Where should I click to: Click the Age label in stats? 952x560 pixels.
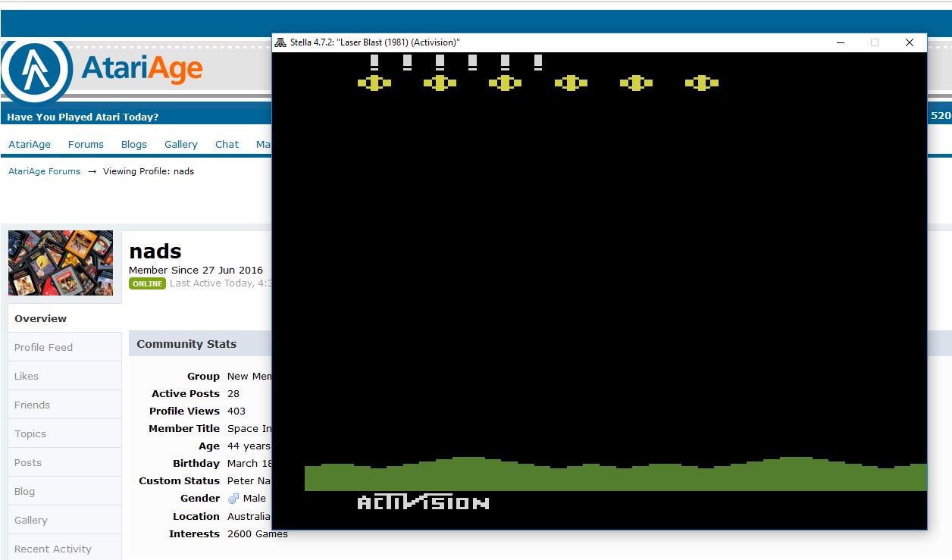coord(209,446)
